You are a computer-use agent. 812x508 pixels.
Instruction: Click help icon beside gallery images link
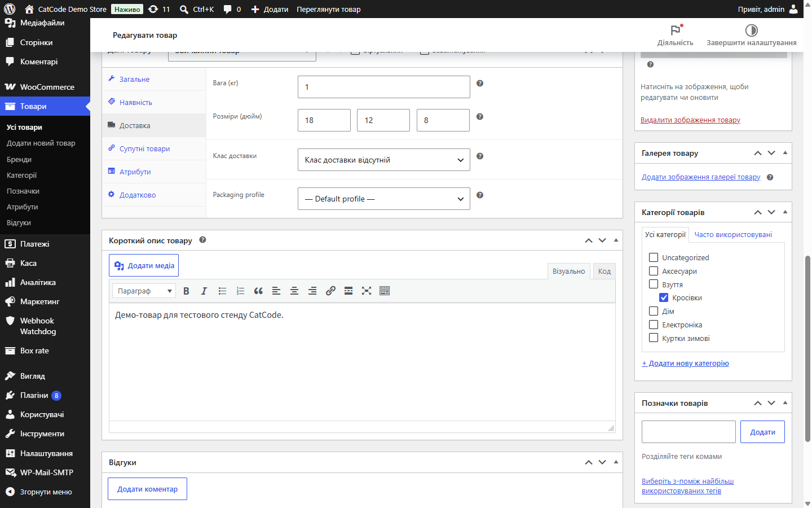(770, 177)
